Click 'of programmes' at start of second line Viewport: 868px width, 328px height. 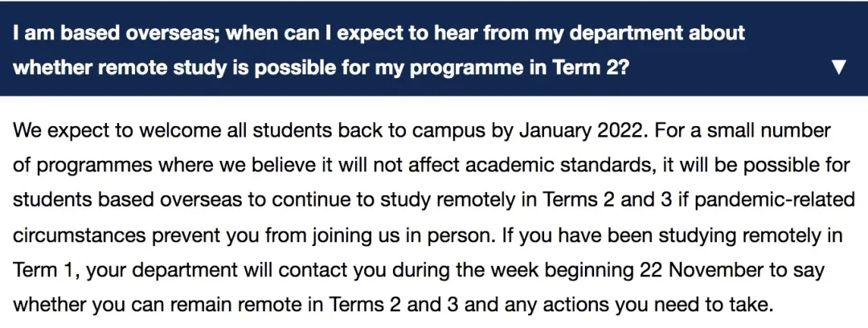[x=74, y=166]
